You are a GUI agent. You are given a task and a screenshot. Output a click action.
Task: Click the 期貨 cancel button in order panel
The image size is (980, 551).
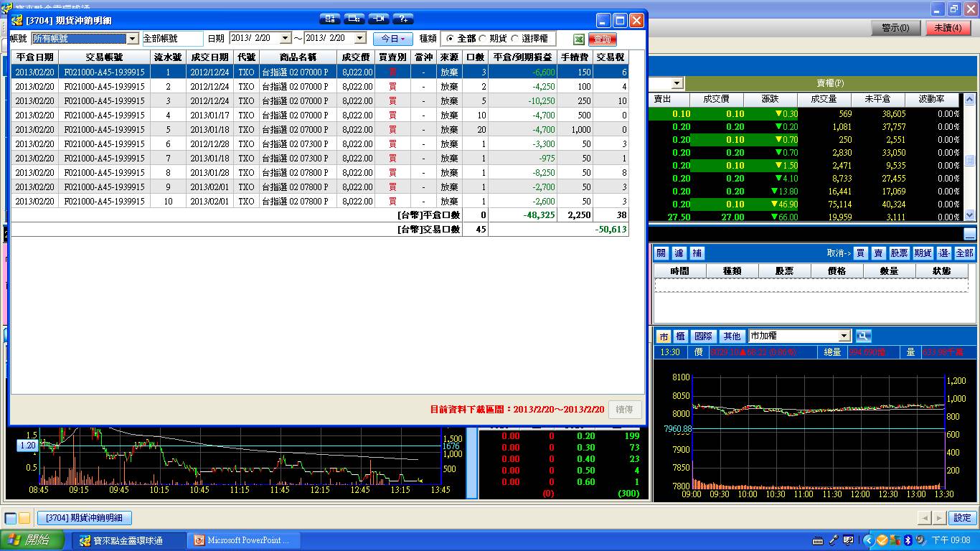923,253
